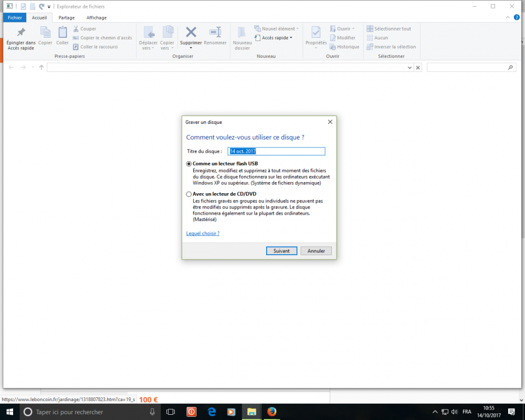
Task: Click the Suivant button
Action: [x=281, y=251]
